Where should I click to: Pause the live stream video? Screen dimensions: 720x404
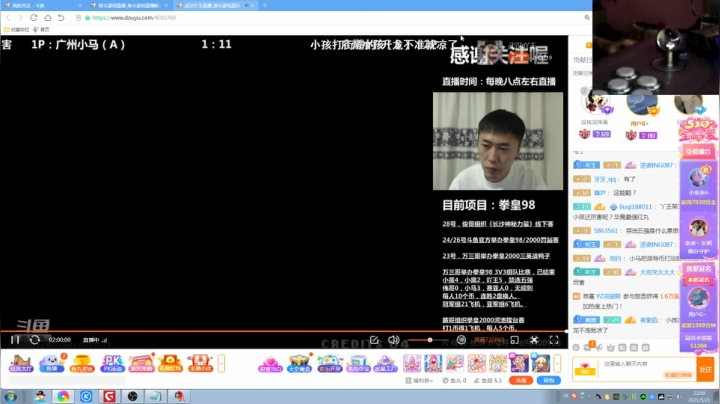[15, 340]
